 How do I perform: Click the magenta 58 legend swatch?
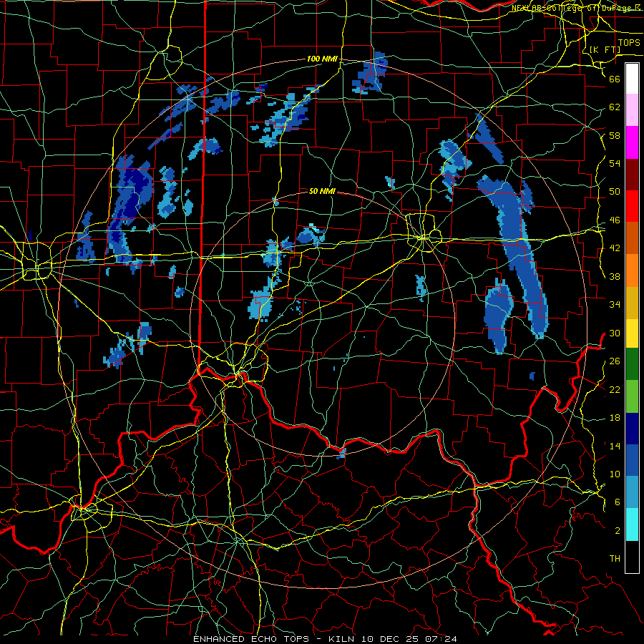(x=632, y=142)
